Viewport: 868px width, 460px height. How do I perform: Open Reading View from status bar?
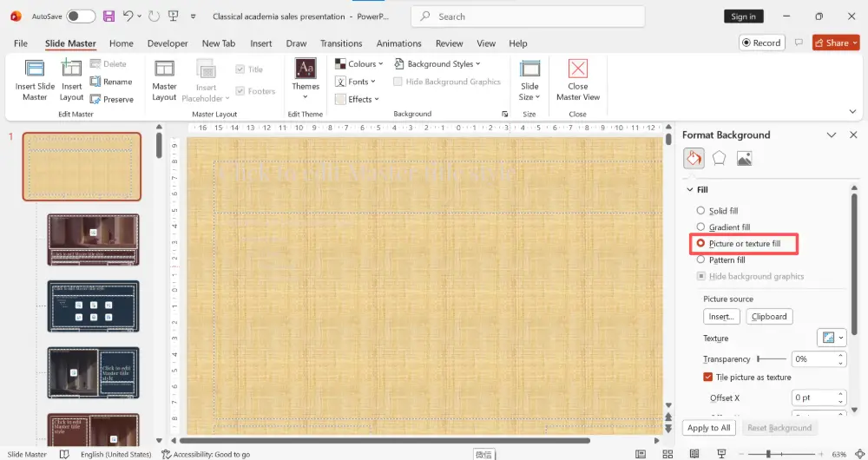point(694,454)
